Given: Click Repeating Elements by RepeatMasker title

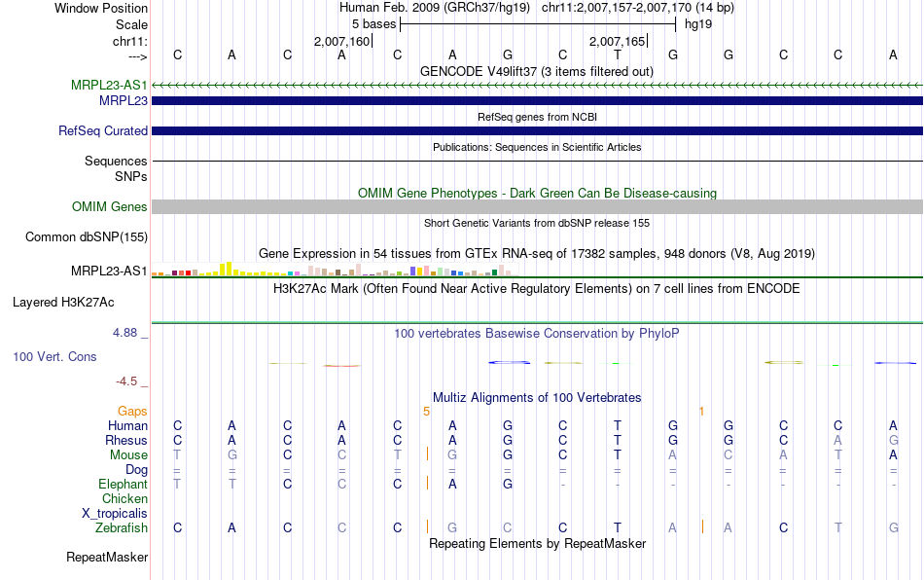Looking at the screenshot, I should pyautogui.click(x=537, y=543).
